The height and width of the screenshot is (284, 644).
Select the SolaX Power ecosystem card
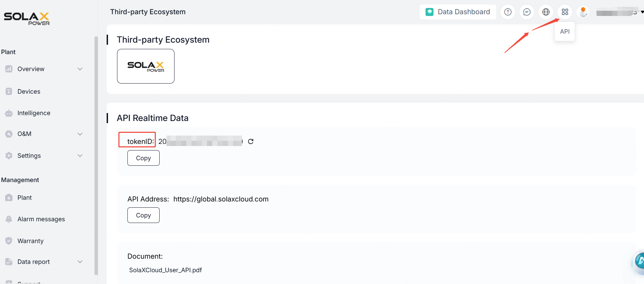point(146,66)
